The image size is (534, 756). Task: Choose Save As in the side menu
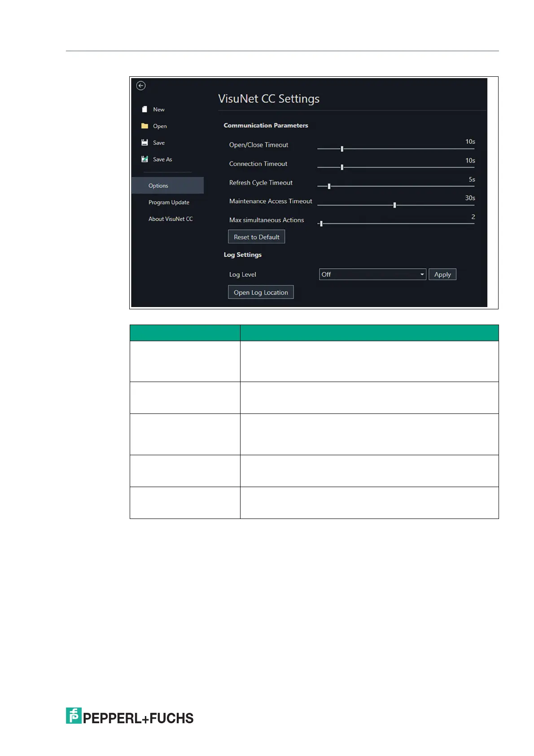pyautogui.click(x=162, y=159)
